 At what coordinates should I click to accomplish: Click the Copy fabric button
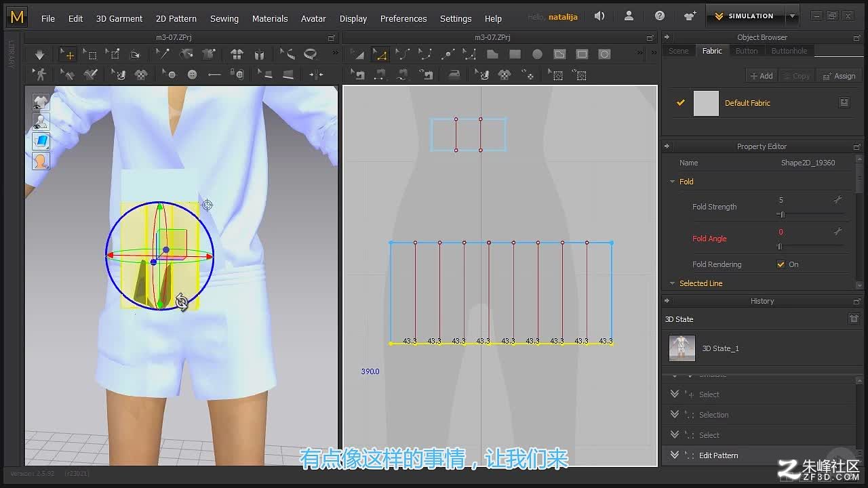click(x=797, y=76)
